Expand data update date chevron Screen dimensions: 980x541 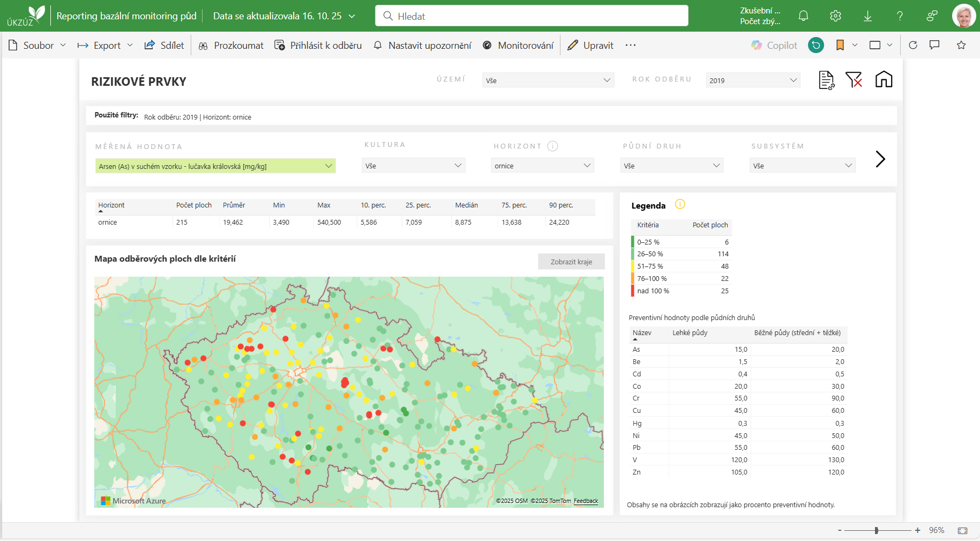(352, 16)
